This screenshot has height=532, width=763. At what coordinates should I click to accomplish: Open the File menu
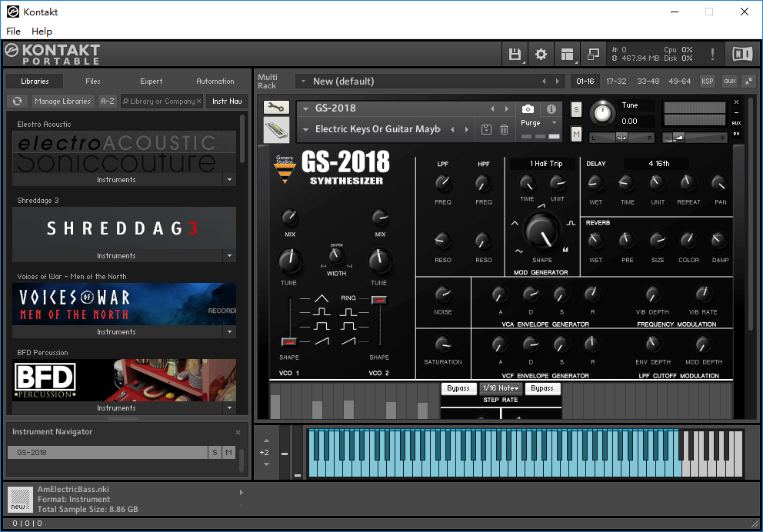[13, 31]
